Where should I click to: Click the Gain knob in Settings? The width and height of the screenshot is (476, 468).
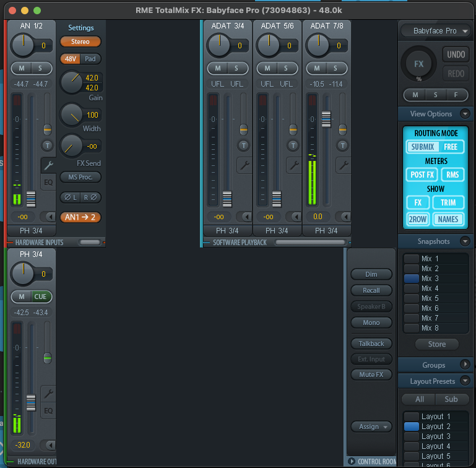click(x=72, y=82)
